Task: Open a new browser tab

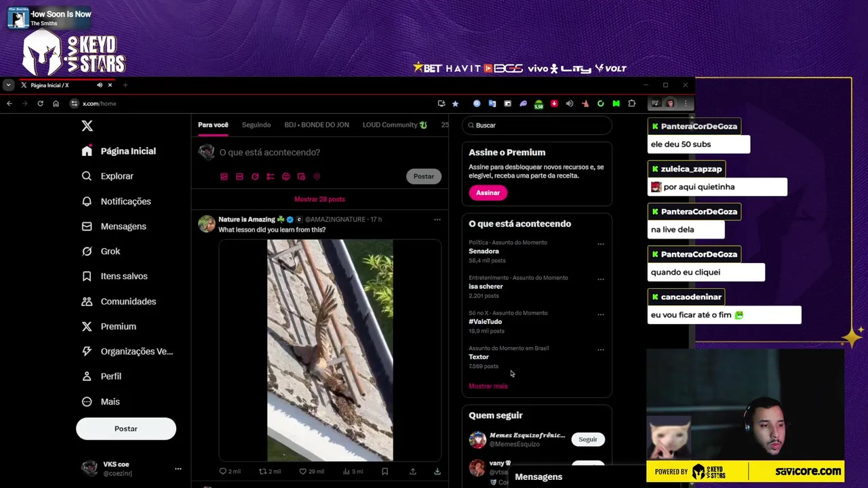Action: (125, 85)
